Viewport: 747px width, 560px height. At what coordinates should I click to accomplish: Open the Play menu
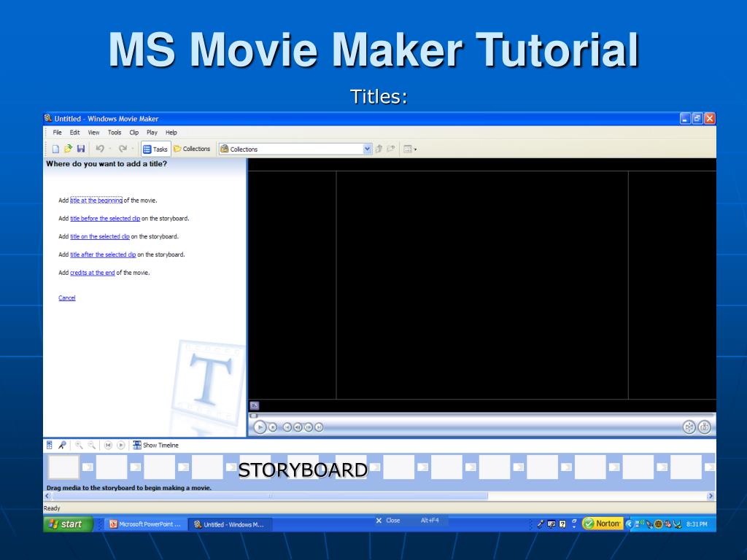click(x=152, y=133)
